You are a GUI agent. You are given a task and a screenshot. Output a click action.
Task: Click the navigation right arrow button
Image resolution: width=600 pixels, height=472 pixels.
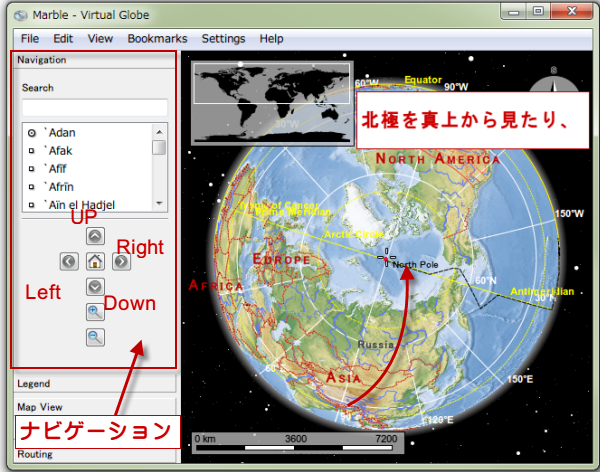(x=120, y=261)
